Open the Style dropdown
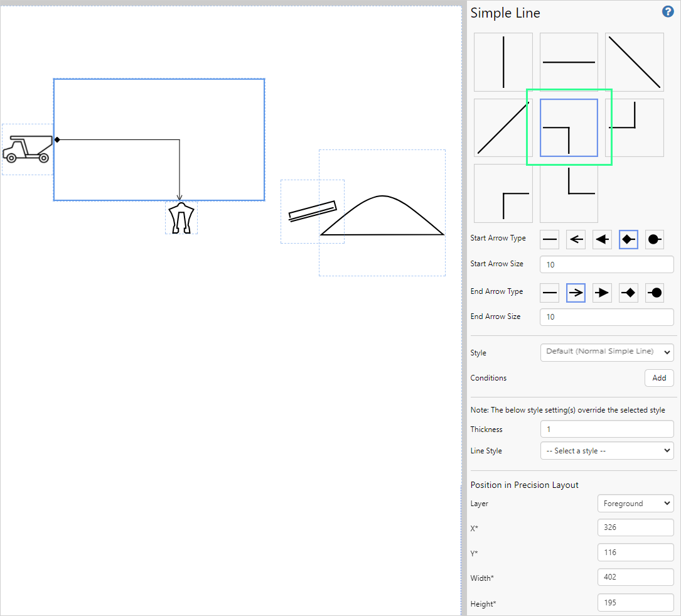Image resolution: width=681 pixels, height=616 pixels. 606,352
